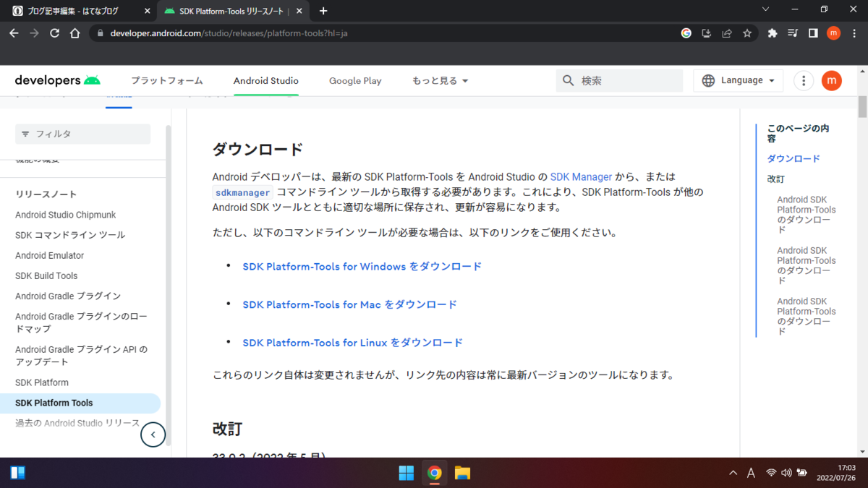Open Android Gradle プラグイン in sidebar
Viewport: 868px width, 488px height.
tap(68, 296)
